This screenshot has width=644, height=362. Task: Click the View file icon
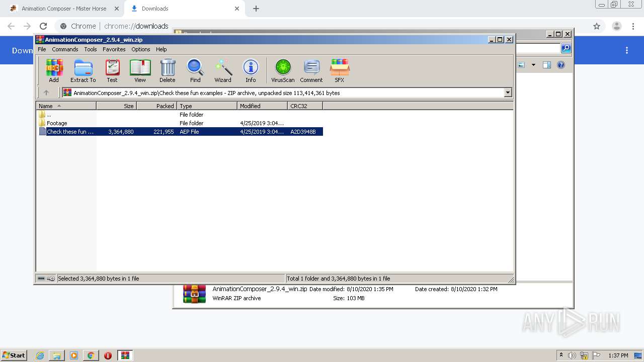(x=140, y=70)
